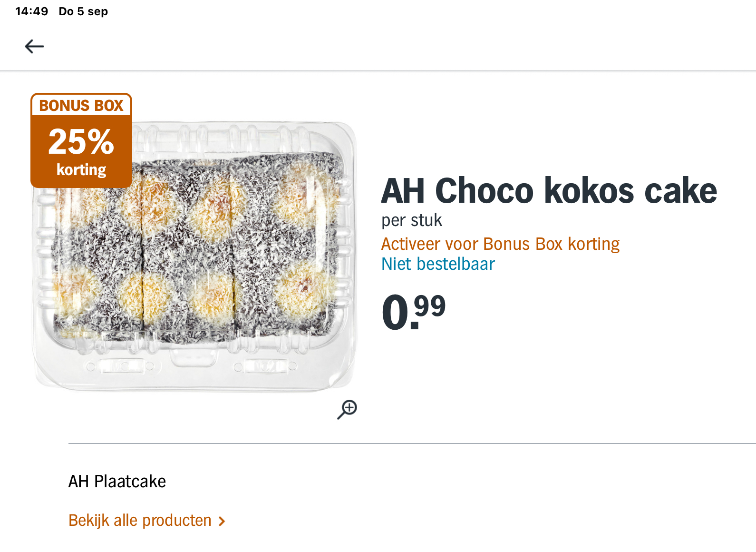
Task: Tap the divider line above AH Plaatcake
Action: [412, 444]
